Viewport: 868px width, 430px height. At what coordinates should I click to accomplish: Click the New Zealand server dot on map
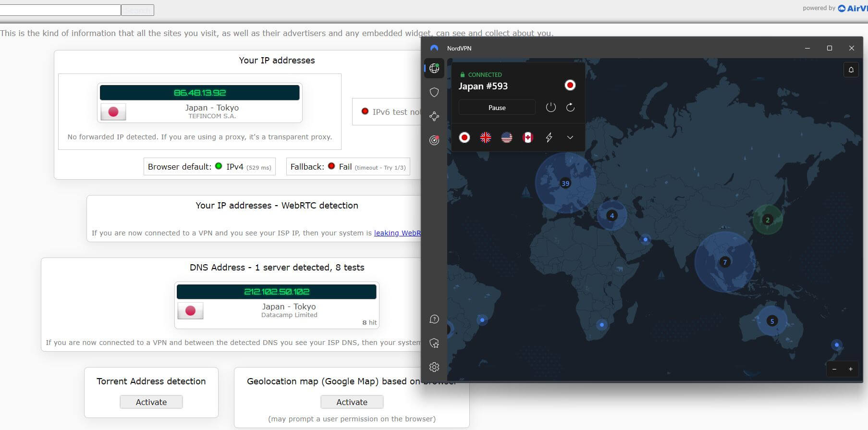837,345
